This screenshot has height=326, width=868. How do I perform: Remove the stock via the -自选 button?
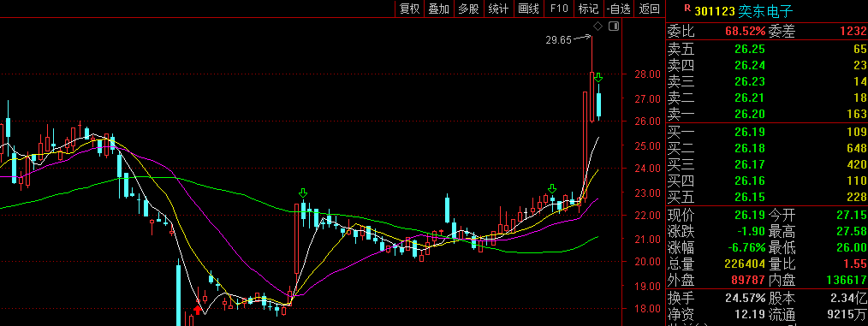619,9
